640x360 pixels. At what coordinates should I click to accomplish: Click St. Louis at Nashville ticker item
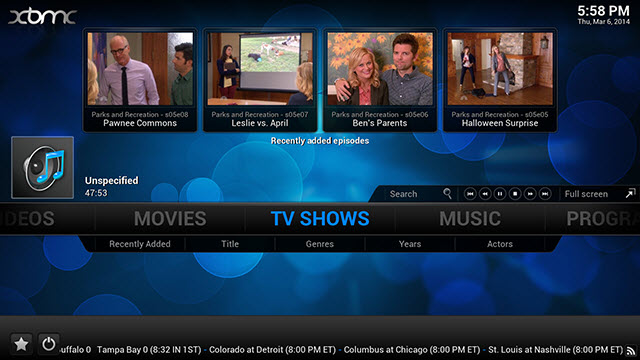coord(556,350)
